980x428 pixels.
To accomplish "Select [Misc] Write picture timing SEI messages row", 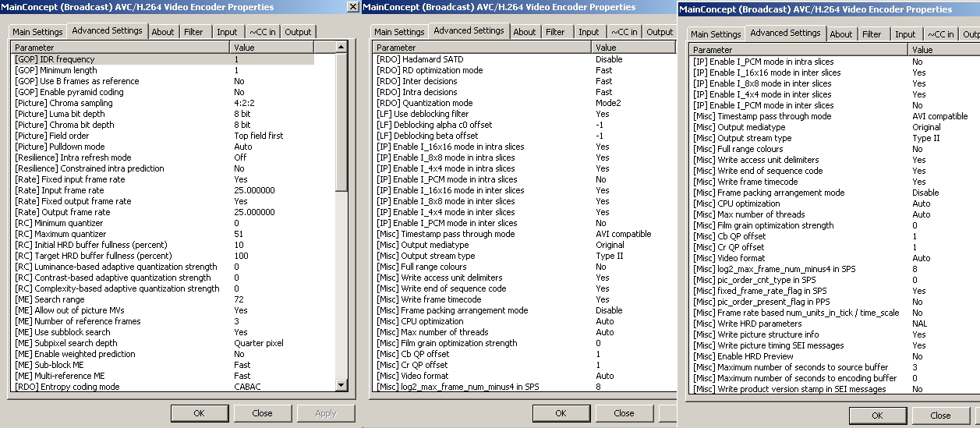I will point(834,345).
